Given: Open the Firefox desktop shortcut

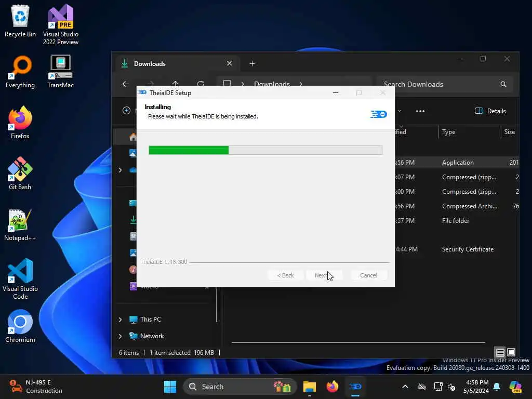Looking at the screenshot, I should tap(20, 123).
